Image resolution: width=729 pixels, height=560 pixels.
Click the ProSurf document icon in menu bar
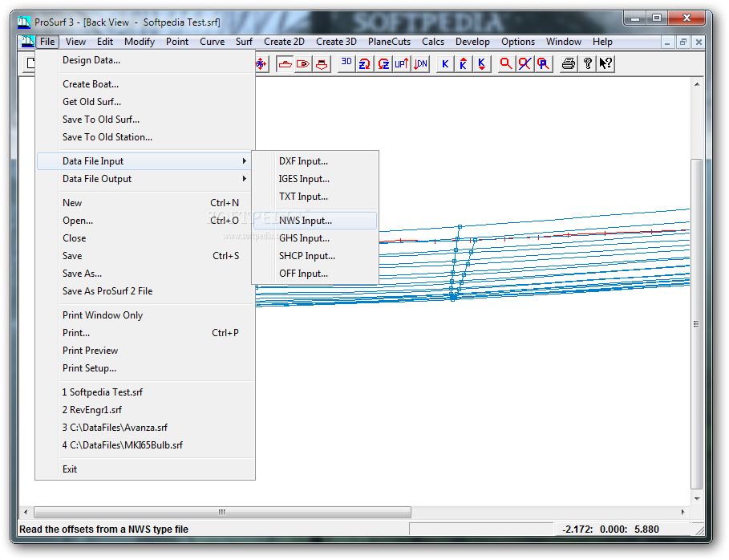(x=27, y=42)
